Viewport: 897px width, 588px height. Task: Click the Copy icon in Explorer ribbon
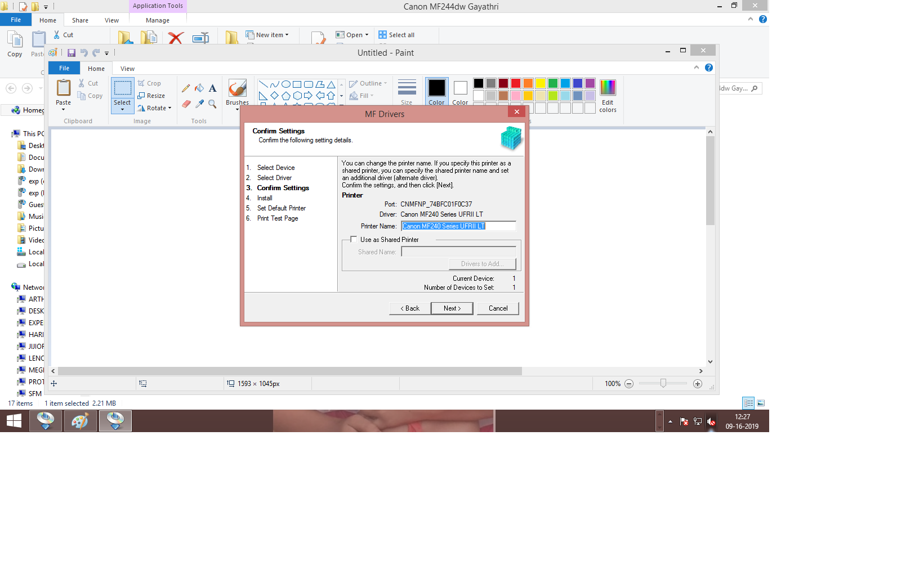pos(15,39)
